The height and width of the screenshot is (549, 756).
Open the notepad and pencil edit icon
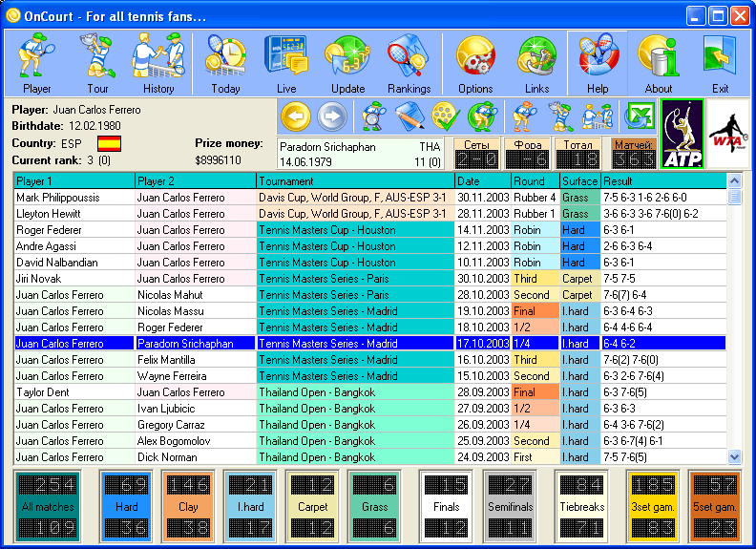point(409,116)
